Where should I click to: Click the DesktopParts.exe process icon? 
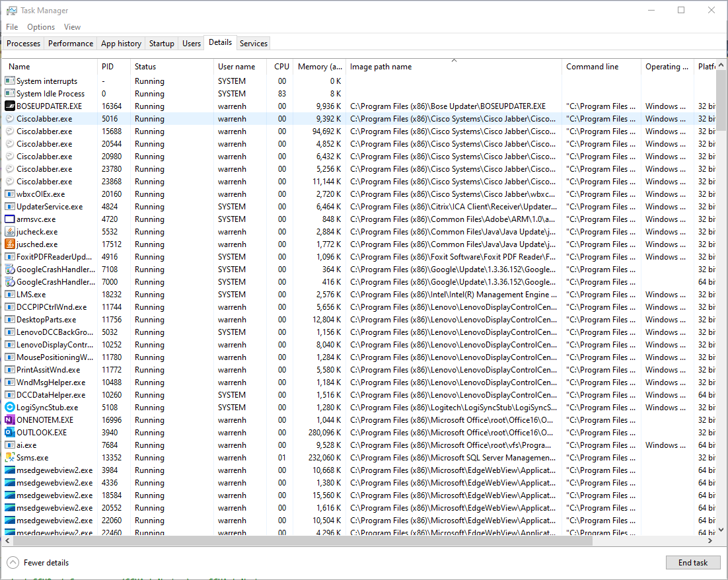click(10, 319)
